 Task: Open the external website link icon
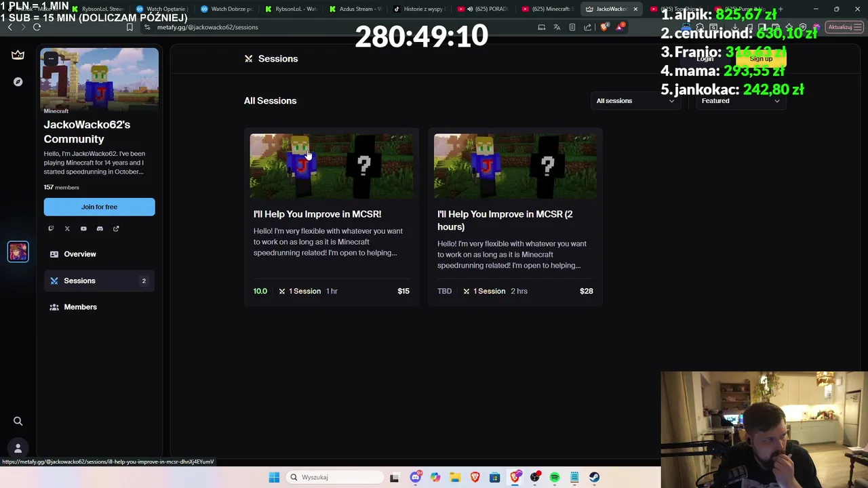[116, 228]
